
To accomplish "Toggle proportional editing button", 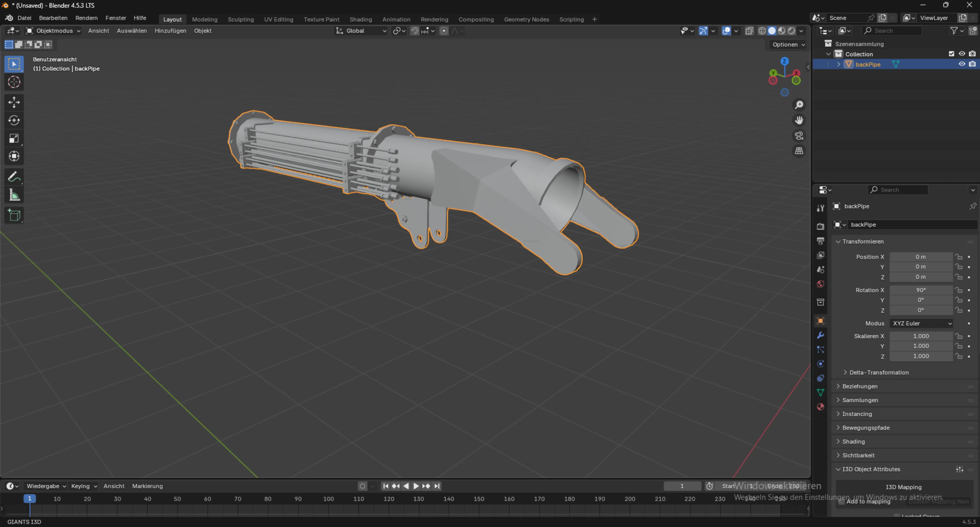I will (x=444, y=31).
